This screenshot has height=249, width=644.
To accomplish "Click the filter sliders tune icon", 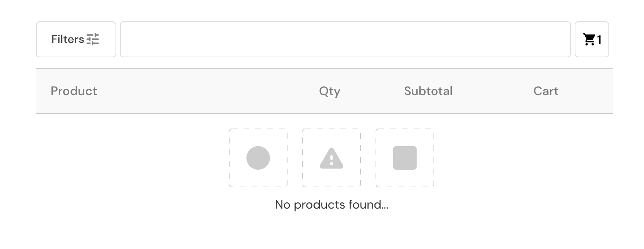I will [93, 39].
